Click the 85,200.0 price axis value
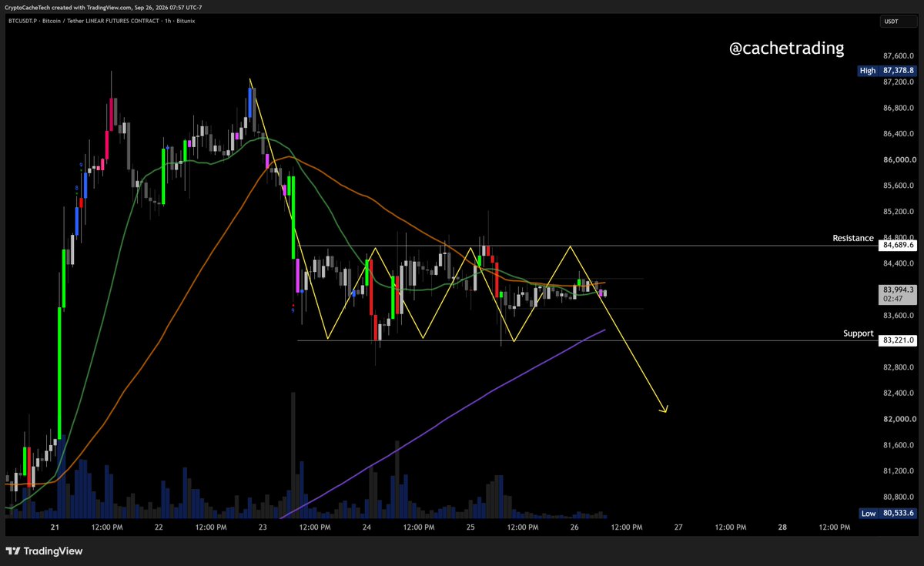Viewport: 924px width, 566px height. click(899, 212)
